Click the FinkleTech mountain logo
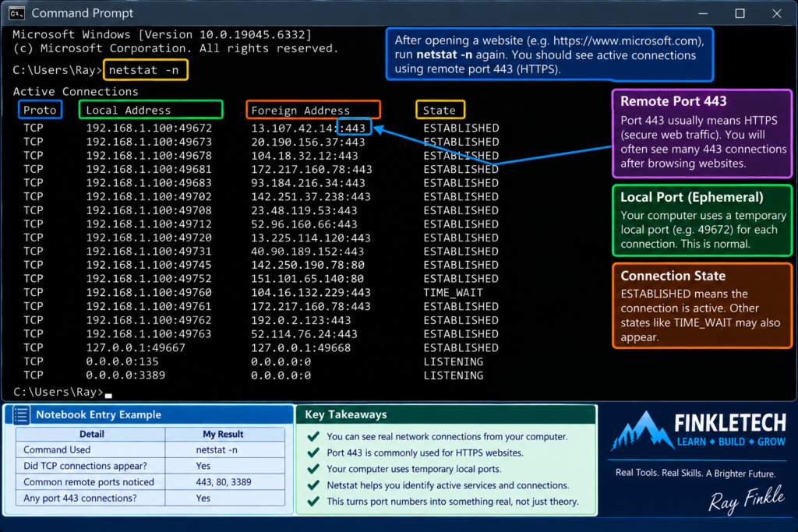Image resolution: width=798 pixels, height=532 pixels. (641, 431)
